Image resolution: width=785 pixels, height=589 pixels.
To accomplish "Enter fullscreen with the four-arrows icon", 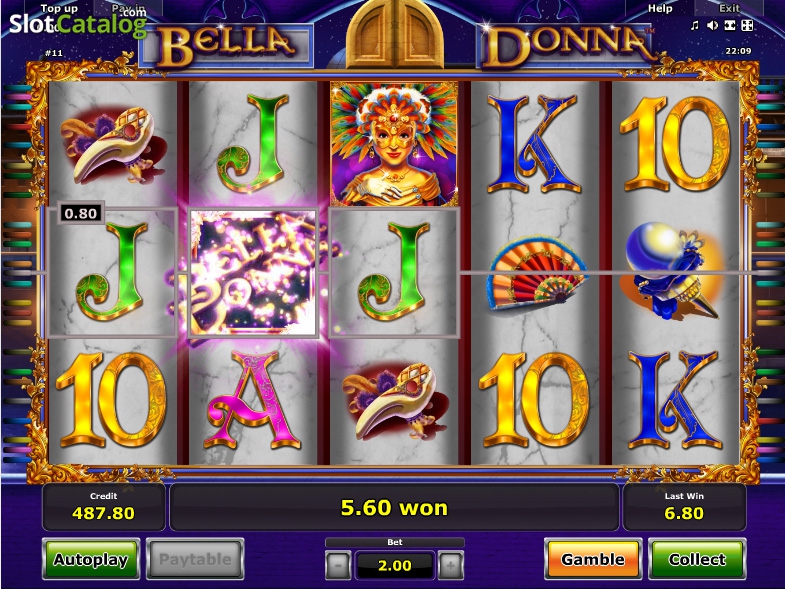I will click(747, 26).
